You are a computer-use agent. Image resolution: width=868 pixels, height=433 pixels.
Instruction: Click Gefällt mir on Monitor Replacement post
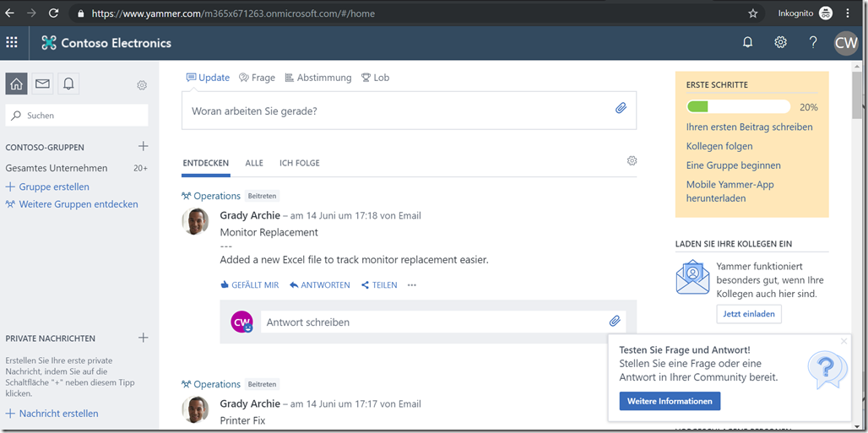pyautogui.click(x=249, y=285)
